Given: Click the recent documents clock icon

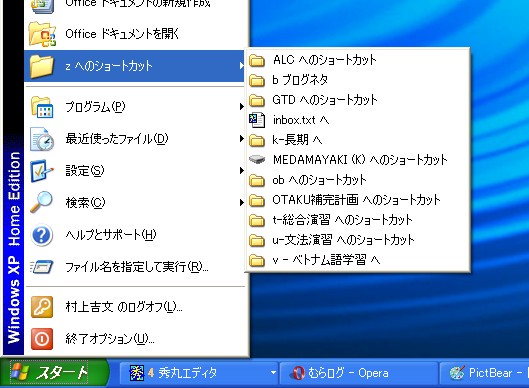Looking at the screenshot, I should click(x=42, y=139).
